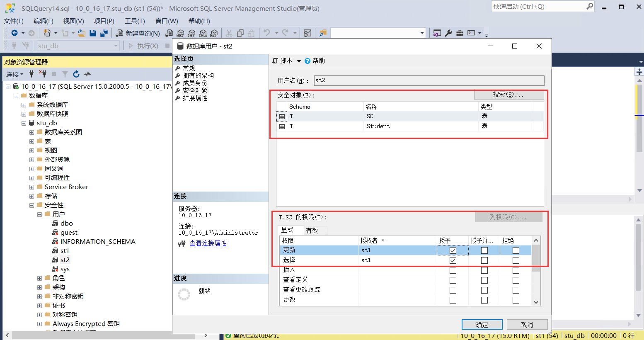Image resolution: width=644 pixels, height=340 pixels.
Task: Click the copy icon in toolbar
Action: click(240, 33)
